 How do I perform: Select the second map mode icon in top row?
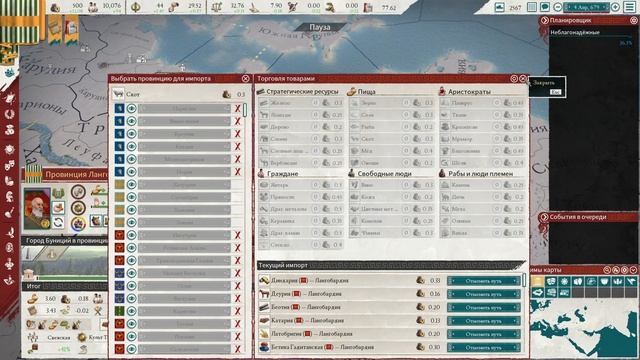(x=551, y=281)
